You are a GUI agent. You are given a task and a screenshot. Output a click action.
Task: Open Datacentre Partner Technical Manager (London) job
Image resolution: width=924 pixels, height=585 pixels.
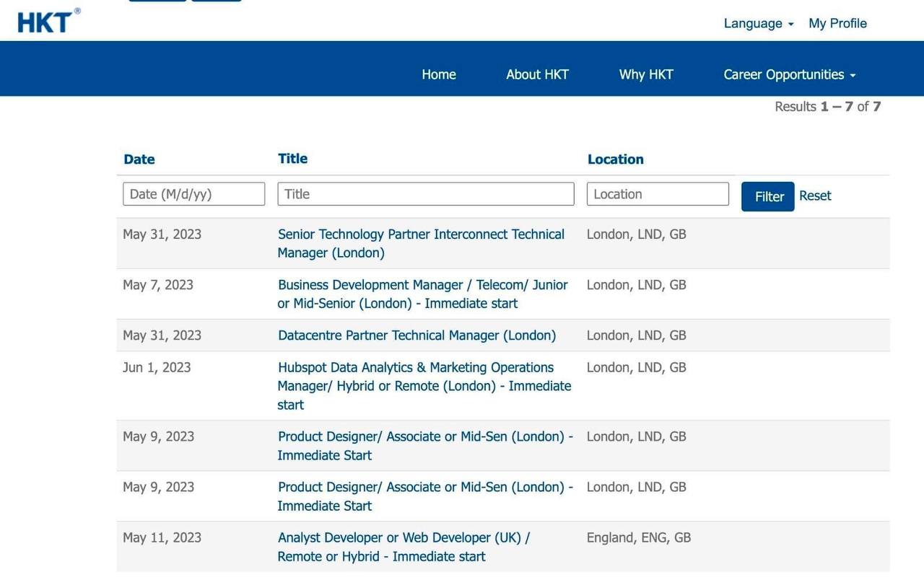[x=417, y=335]
